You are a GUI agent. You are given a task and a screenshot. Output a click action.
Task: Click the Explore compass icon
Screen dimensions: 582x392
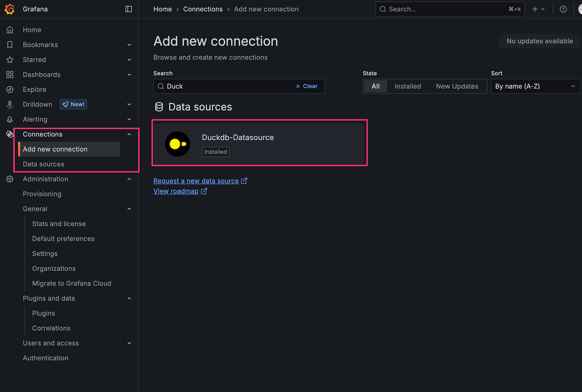[x=10, y=90]
